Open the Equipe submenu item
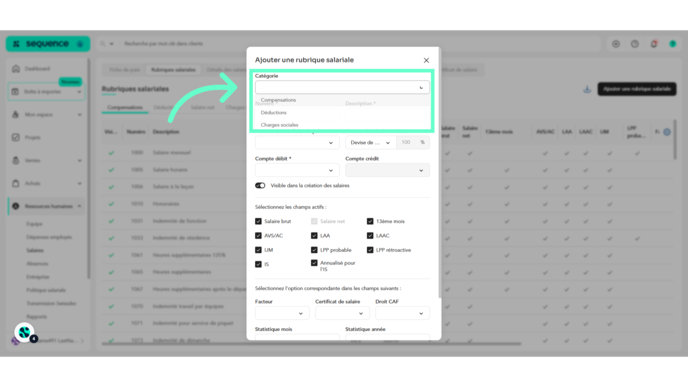 click(34, 224)
